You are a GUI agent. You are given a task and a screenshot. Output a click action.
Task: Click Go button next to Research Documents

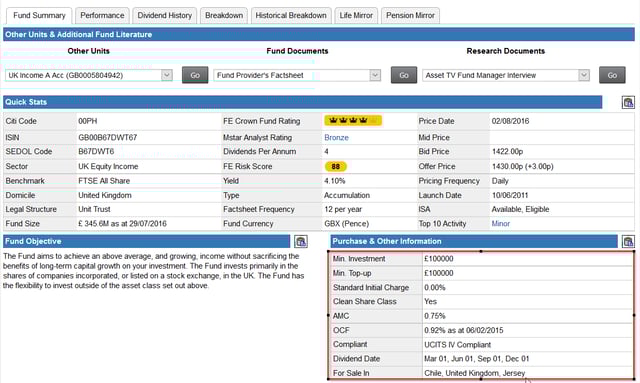tap(612, 75)
